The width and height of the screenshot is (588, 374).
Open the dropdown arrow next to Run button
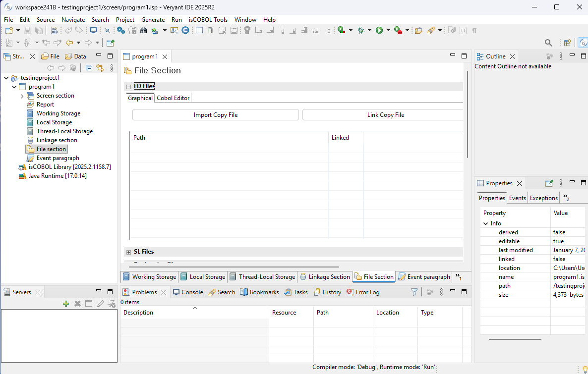(388, 30)
